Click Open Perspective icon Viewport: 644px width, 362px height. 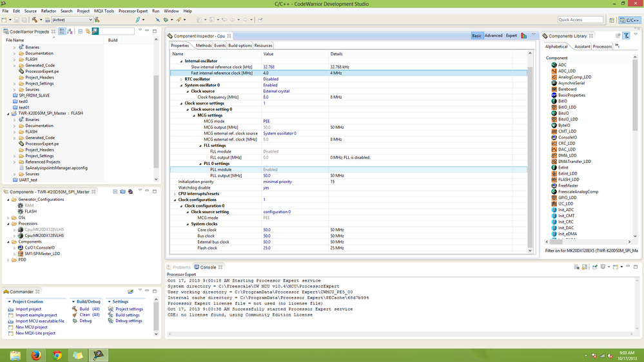pos(612,20)
